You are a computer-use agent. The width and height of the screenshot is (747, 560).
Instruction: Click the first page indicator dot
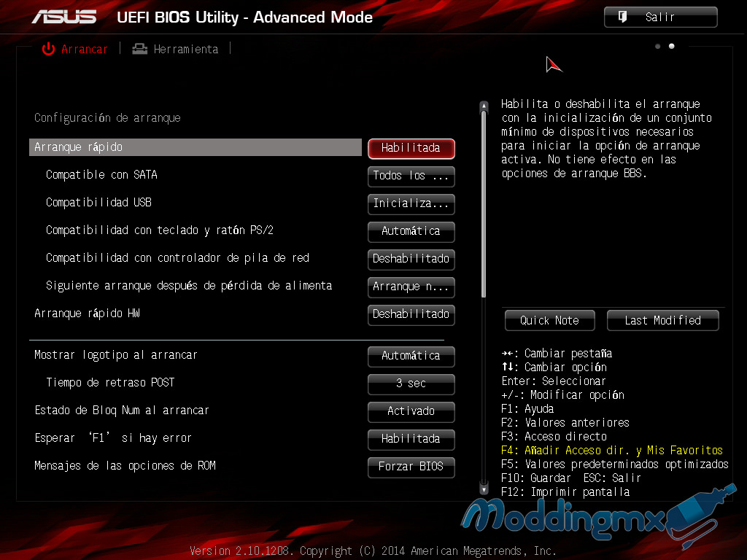point(658,46)
